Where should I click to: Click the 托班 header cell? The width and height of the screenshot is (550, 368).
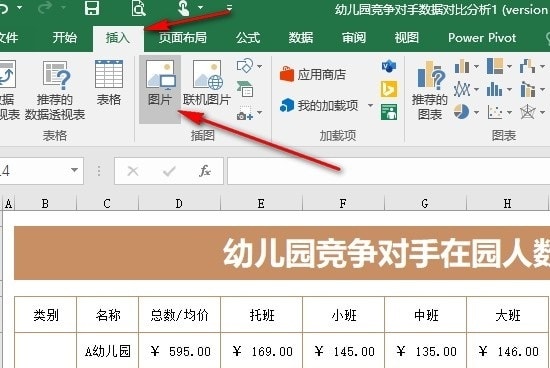point(261,315)
